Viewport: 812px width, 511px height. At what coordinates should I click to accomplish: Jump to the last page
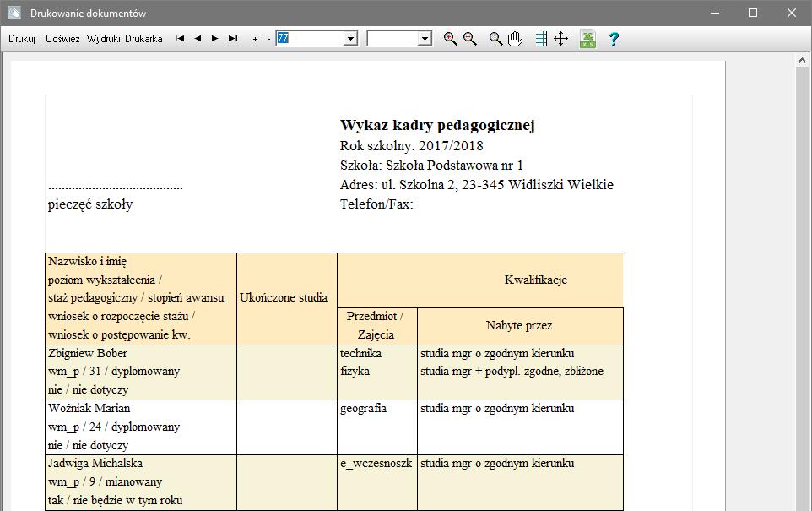(x=233, y=39)
